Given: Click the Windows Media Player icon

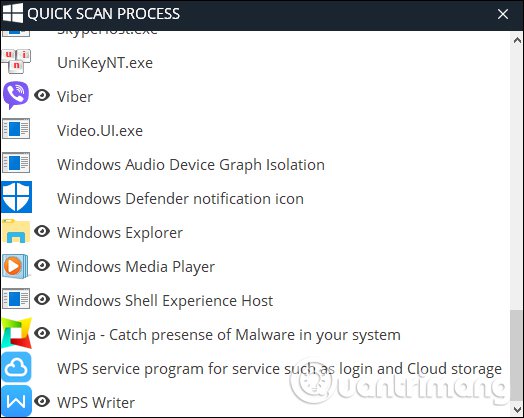Looking at the screenshot, I should (16, 266).
